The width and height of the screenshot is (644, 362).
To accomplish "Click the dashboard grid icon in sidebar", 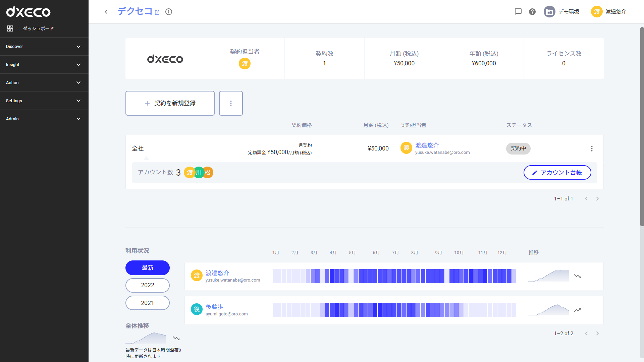I will 10,29.
